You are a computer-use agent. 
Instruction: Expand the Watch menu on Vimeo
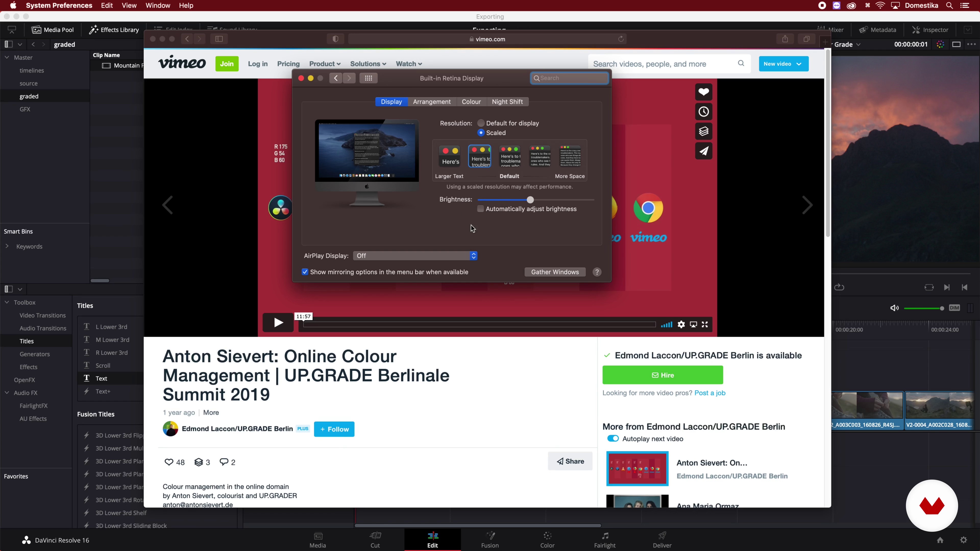point(409,64)
